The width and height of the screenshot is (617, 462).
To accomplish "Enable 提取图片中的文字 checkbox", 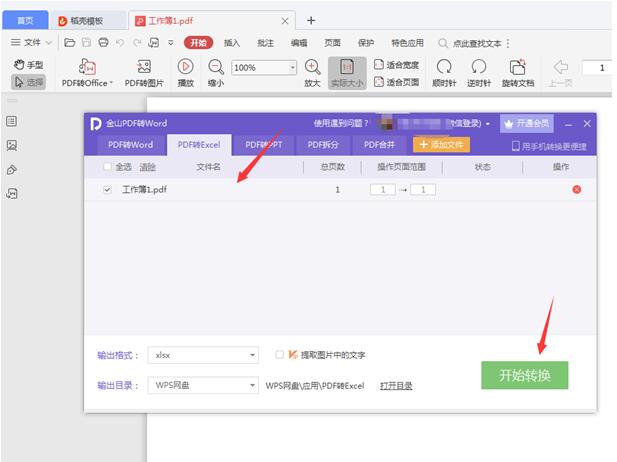I will click(x=279, y=355).
